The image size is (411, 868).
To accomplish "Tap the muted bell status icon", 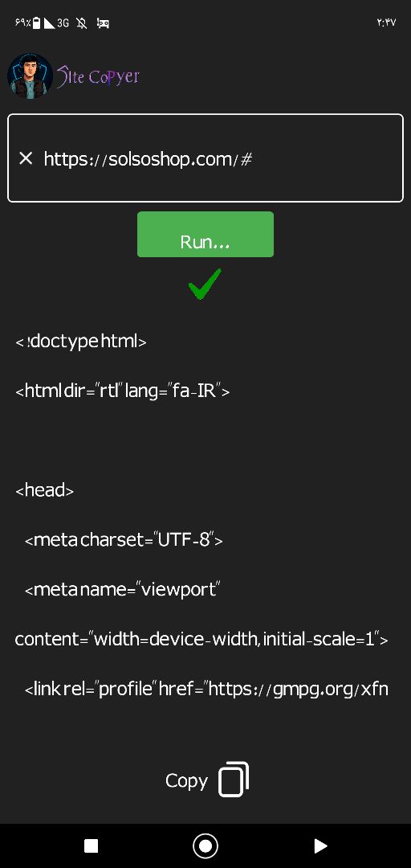I will click(x=82, y=23).
